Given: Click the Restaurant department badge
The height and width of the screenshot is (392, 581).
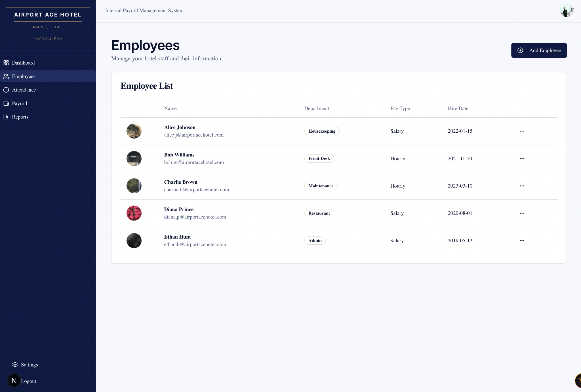Looking at the screenshot, I should point(319,213).
